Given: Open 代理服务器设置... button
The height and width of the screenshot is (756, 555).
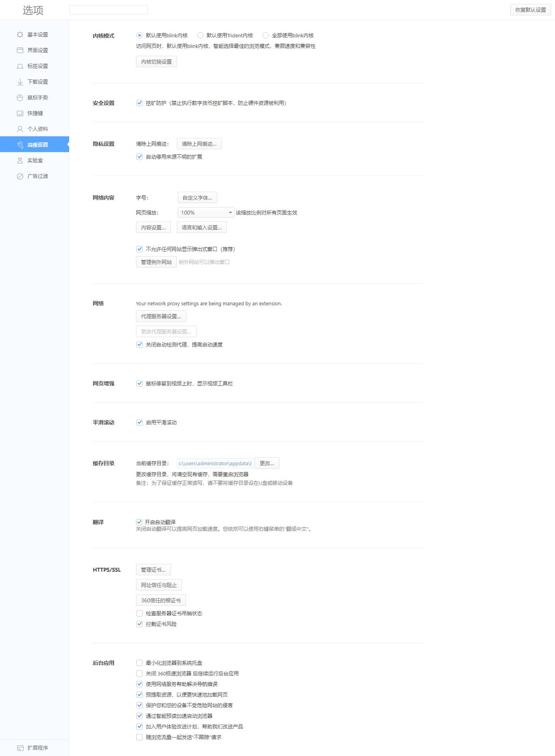Looking at the screenshot, I should pyautogui.click(x=161, y=316).
